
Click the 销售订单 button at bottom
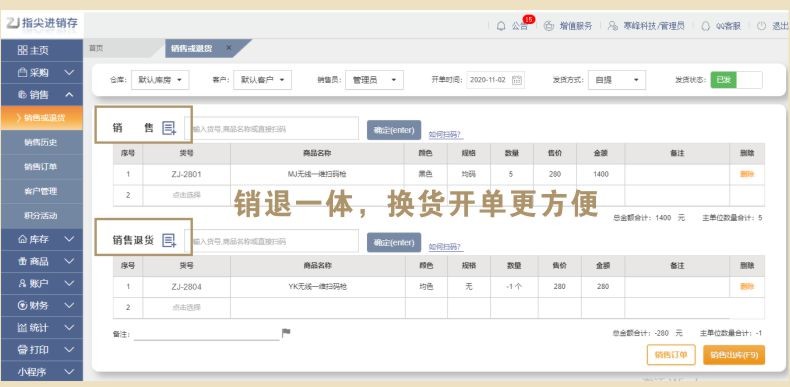click(671, 355)
